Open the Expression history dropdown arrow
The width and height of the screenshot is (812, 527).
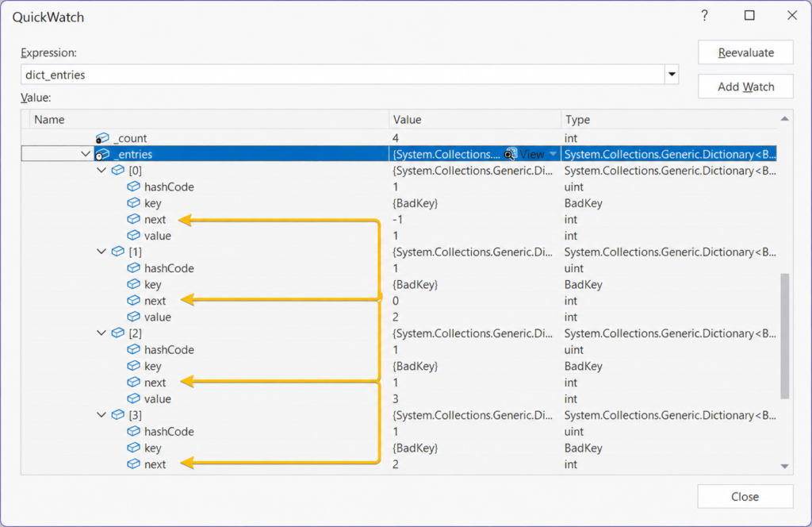[x=672, y=74]
